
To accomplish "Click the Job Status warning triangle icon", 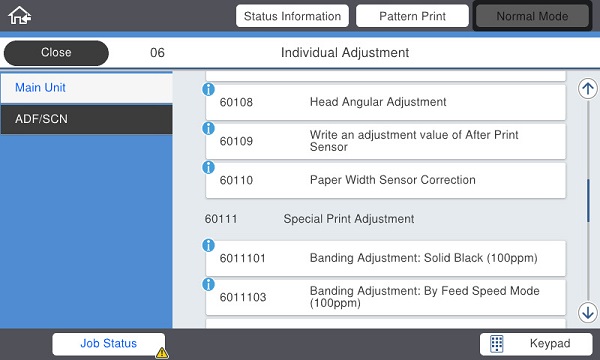I will [x=162, y=352].
